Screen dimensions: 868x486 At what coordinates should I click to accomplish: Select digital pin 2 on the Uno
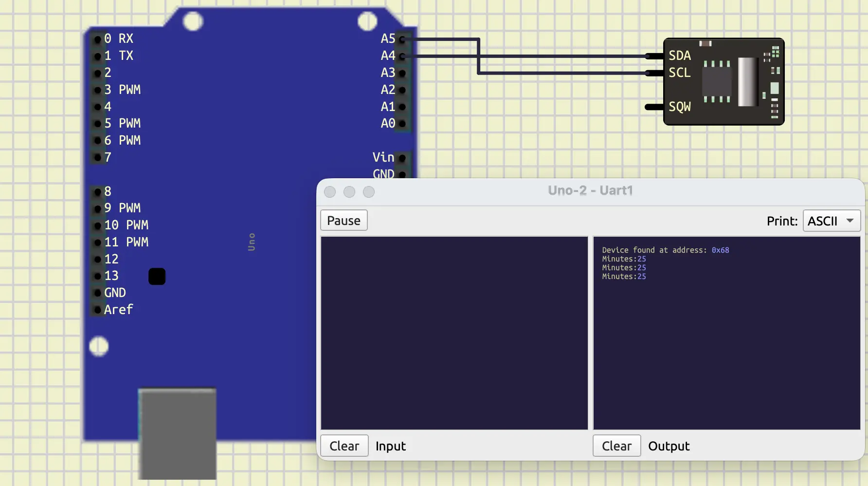coord(98,73)
